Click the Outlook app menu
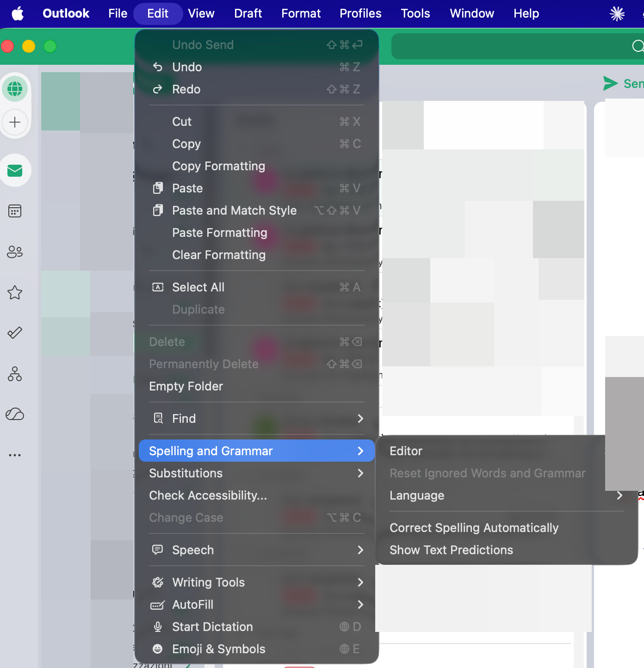 [x=66, y=13]
